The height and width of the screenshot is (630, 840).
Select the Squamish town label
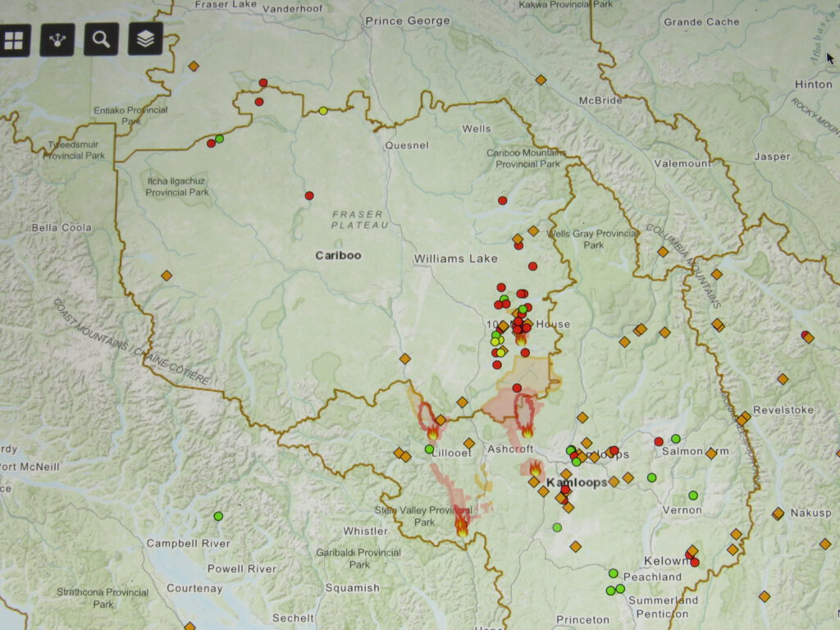tap(353, 587)
